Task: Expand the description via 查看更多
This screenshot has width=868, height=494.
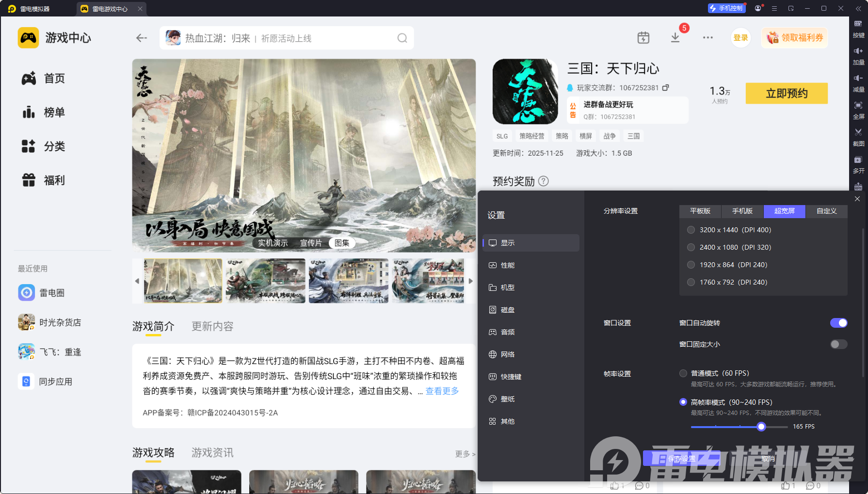Action: coord(442,391)
